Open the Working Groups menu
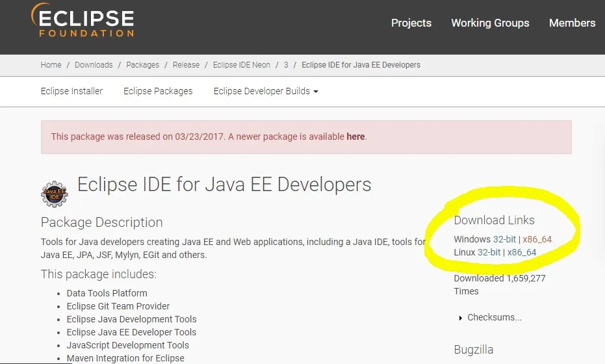This screenshot has height=364, width=605. click(490, 23)
